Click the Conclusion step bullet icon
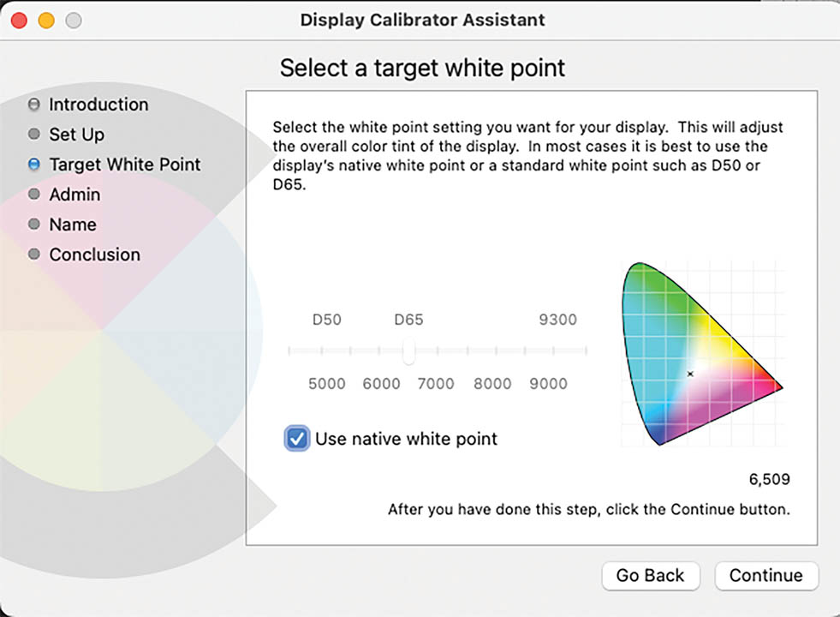 pyautogui.click(x=33, y=255)
